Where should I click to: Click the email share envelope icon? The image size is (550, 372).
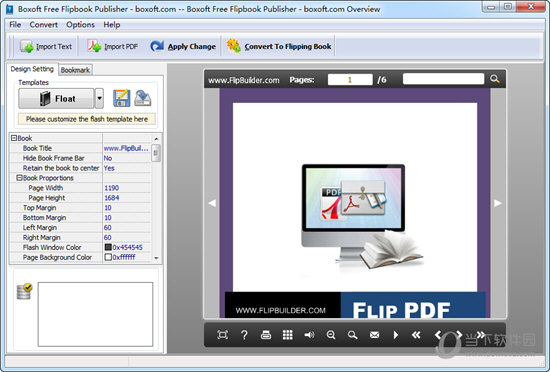tap(374, 335)
